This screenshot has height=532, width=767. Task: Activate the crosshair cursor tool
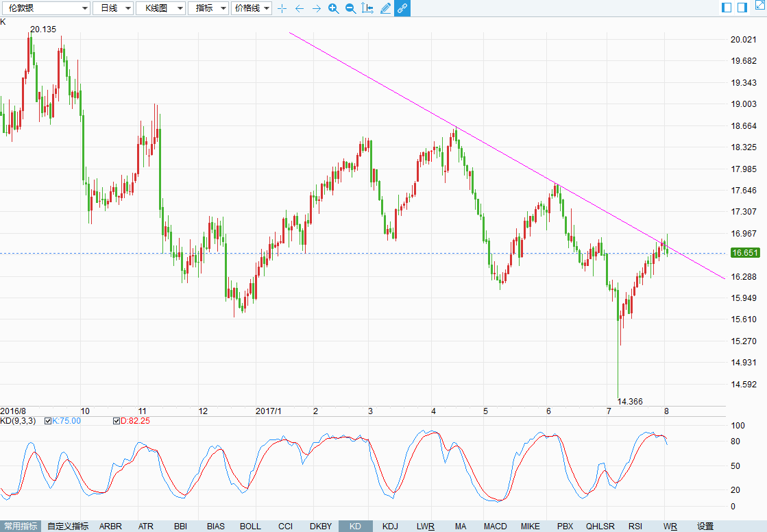282,8
